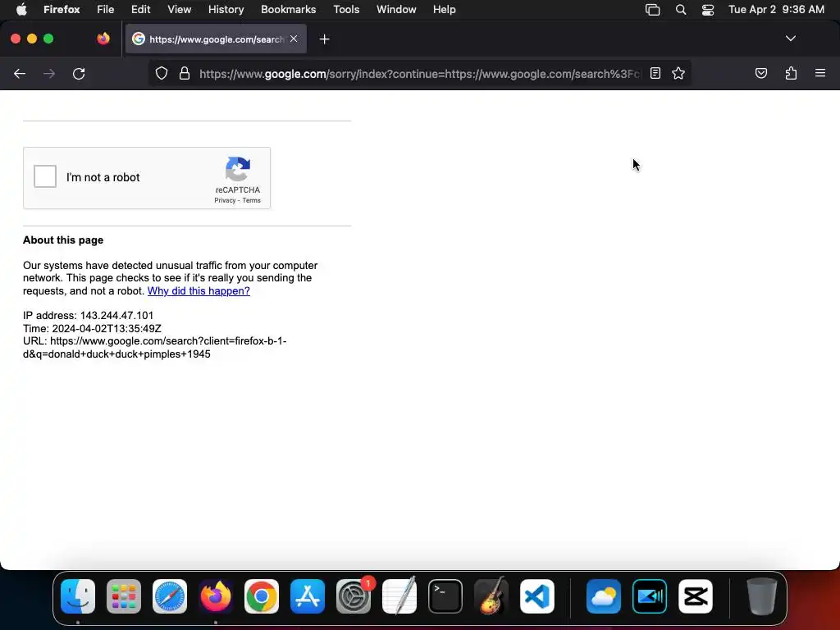Click the date and time in menu bar
The height and width of the screenshot is (630, 840).
(x=776, y=10)
